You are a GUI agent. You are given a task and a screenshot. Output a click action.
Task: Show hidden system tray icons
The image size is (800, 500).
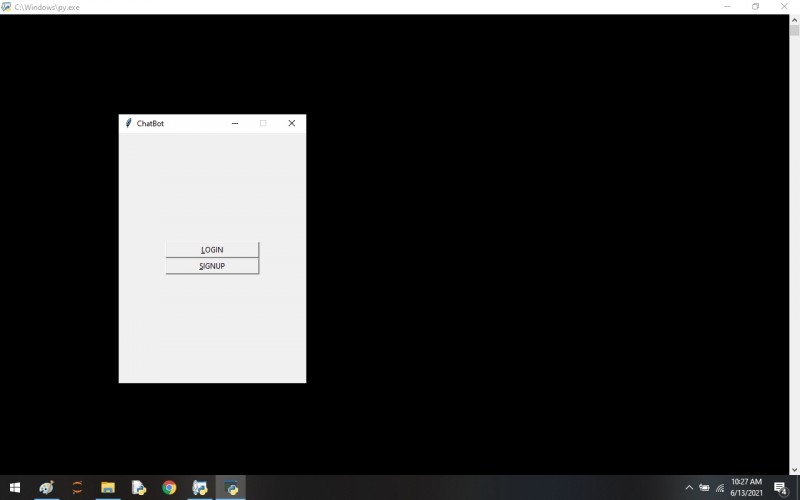[x=689, y=488]
